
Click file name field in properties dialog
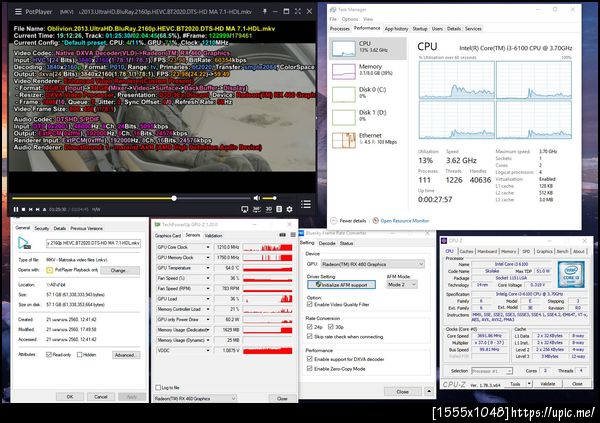coord(94,243)
